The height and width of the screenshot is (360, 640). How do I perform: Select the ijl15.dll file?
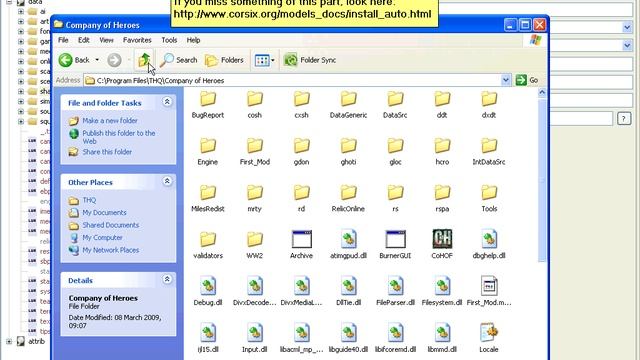pyautogui.click(x=208, y=339)
